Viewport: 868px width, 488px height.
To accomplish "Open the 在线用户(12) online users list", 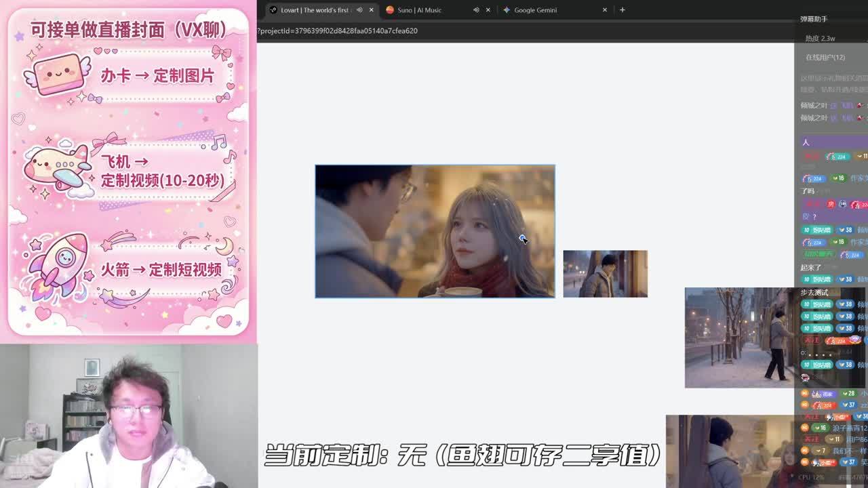I will point(825,58).
